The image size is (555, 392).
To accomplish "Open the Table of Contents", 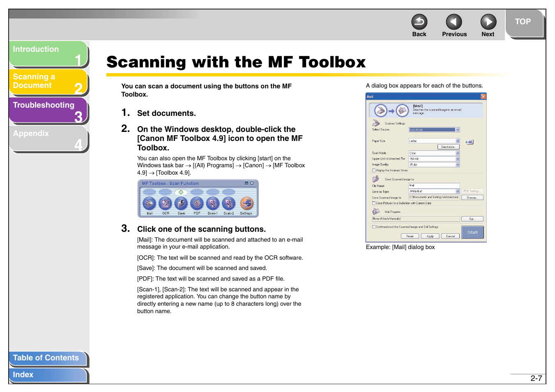I will (x=48, y=358).
